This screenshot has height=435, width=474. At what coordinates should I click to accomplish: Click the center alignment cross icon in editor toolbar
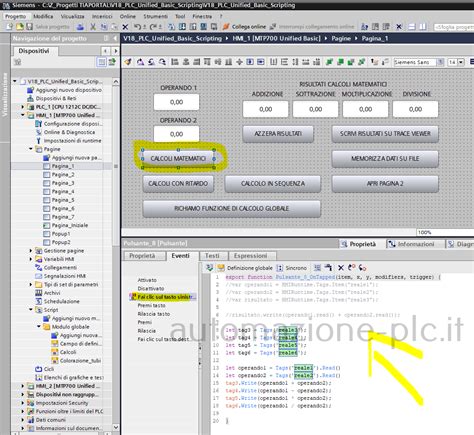click(x=239, y=62)
